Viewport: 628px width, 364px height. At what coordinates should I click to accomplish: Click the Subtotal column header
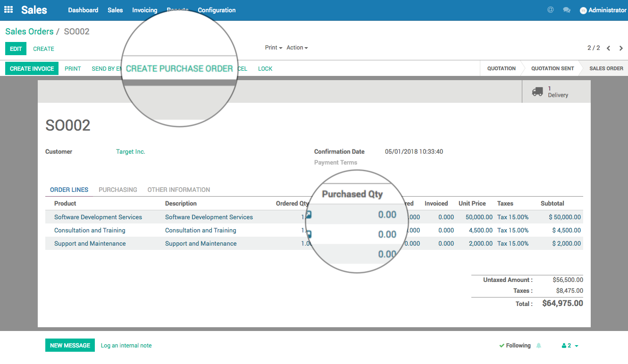point(553,204)
